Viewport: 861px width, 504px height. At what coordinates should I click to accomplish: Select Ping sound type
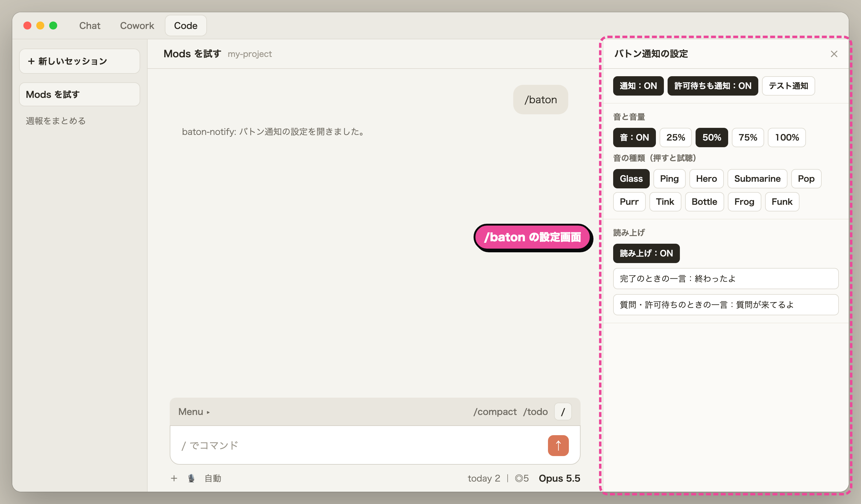[669, 179]
